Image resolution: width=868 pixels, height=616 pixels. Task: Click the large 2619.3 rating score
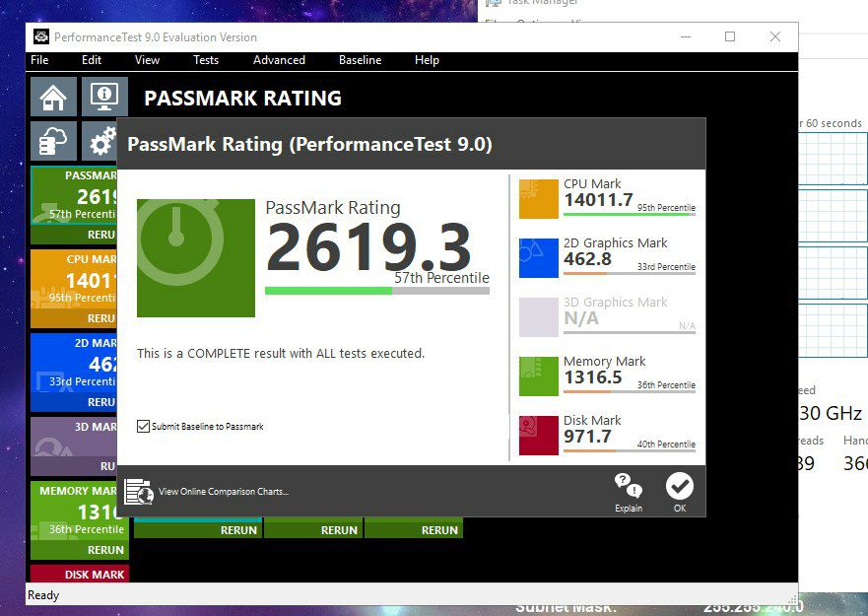[x=368, y=247]
